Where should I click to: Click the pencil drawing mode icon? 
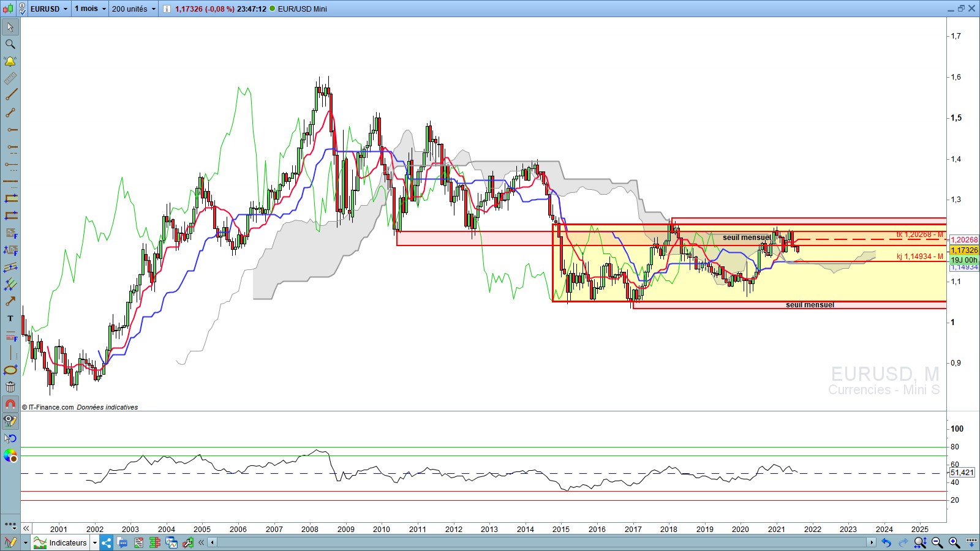pos(10,542)
